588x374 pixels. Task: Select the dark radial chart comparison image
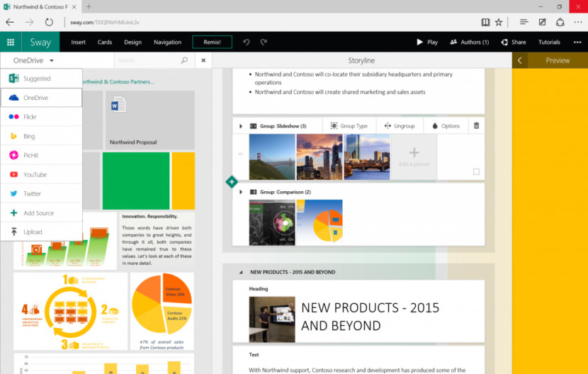[272, 222]
